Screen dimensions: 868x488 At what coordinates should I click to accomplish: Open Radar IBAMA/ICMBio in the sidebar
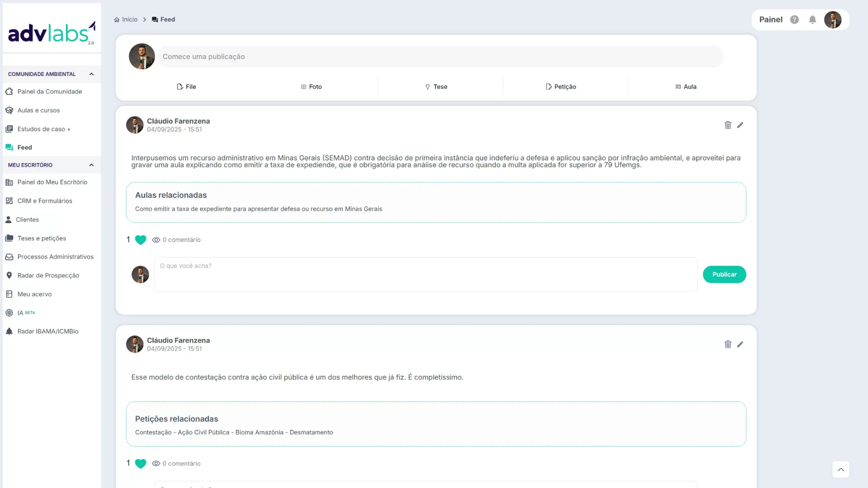[x=47, y=331]
